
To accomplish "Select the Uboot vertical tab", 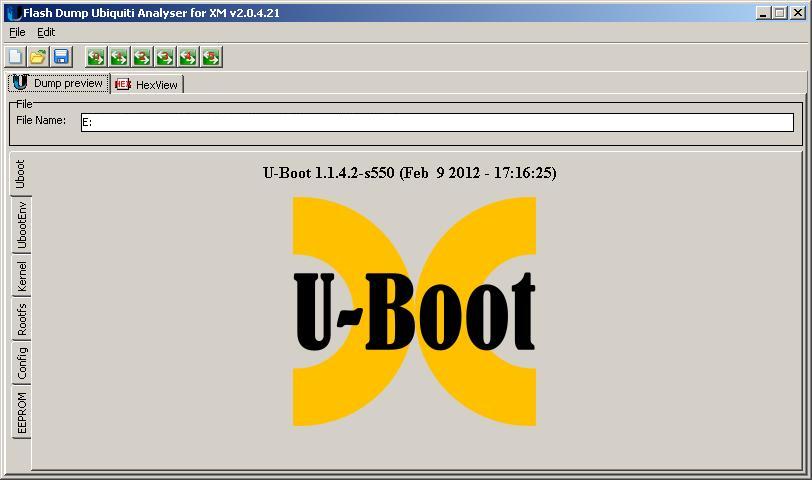I will (x=21, y=174).
